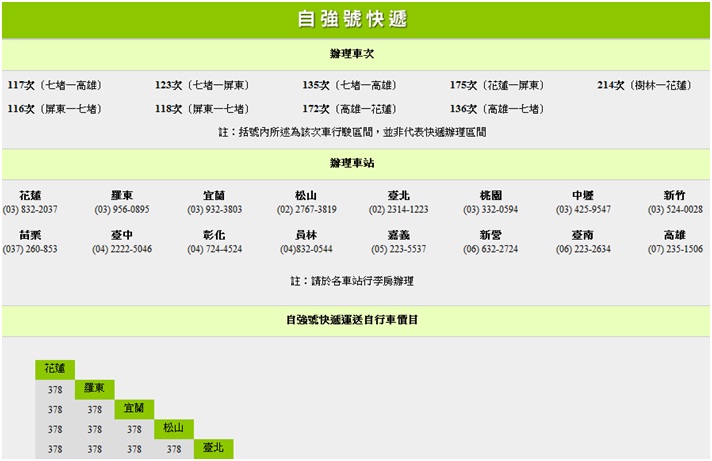Click phone number (06) 632-2724
712x461 pixels.
[491, 249]
